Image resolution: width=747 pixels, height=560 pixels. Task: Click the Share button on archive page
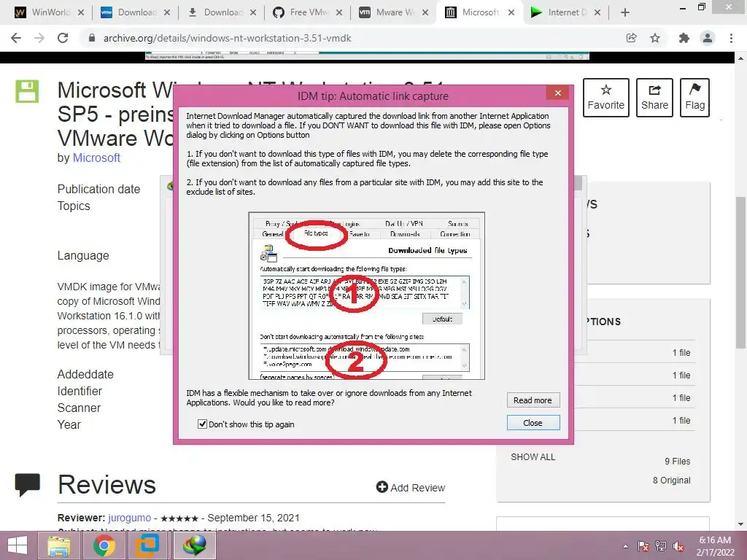(654, 98)
